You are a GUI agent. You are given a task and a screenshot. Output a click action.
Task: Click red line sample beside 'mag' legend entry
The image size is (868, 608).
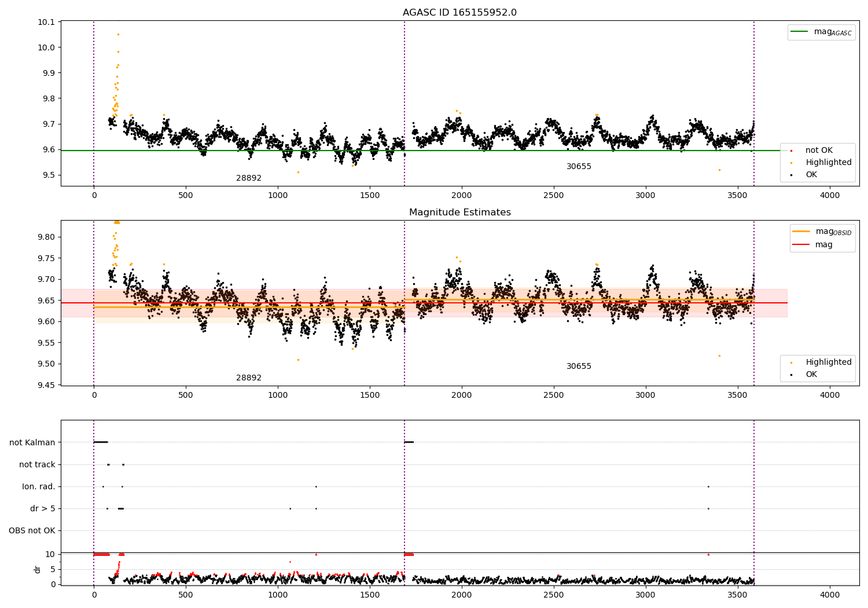coord(802,245)
